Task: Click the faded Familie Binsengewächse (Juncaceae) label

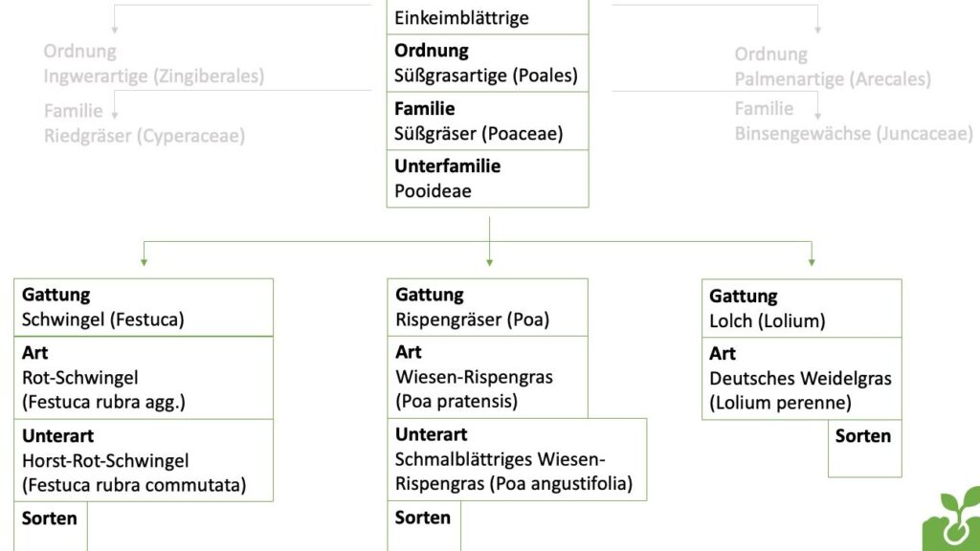Action: click(854, 122)
